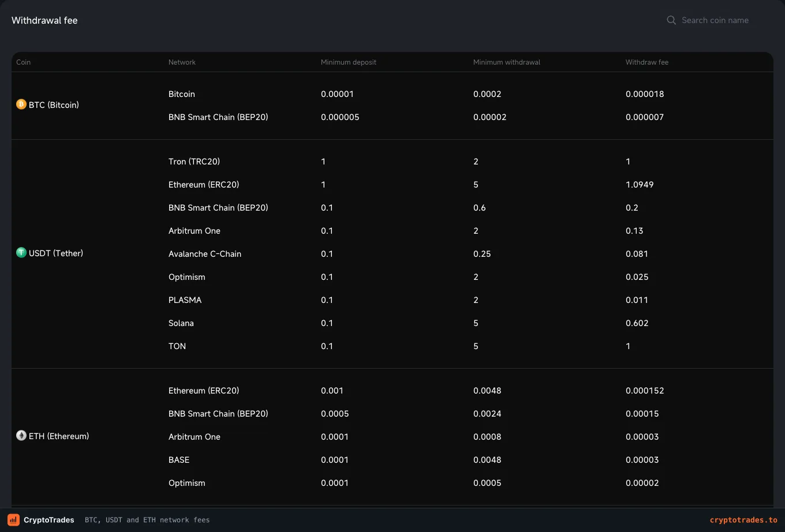
Task: Click ETH's Arbitrum One network
Action: [195, 437]
